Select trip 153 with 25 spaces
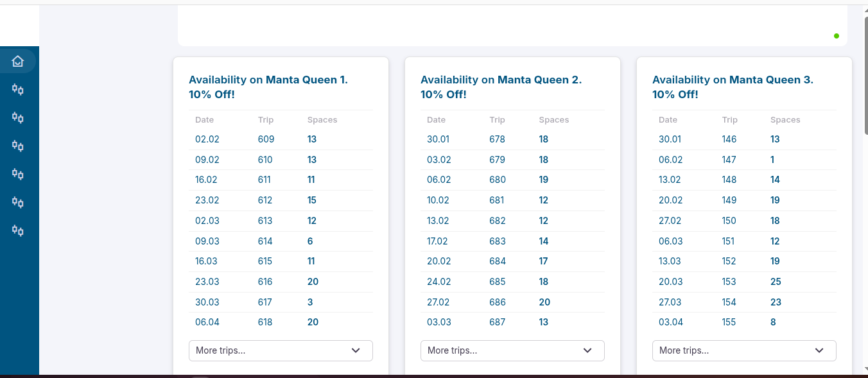The width and height of the screenshot is (868, 378). click(729, 282)
